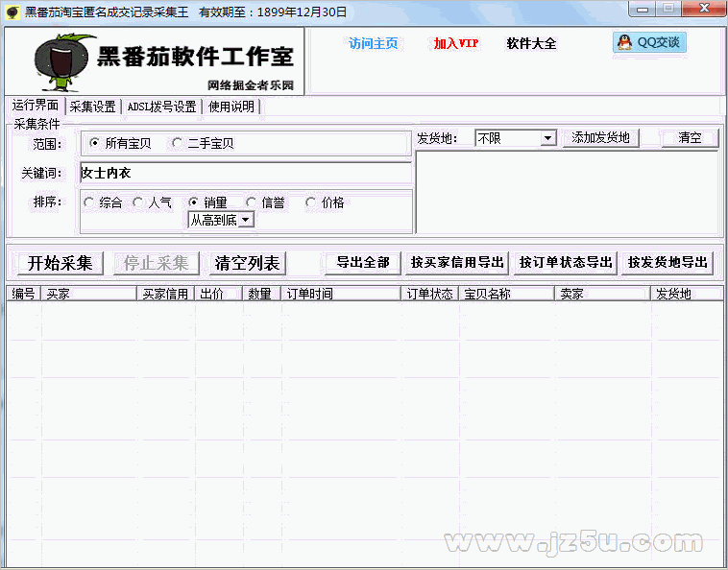Click the 清空列表 button
Viewport: 728px width, 570px height.
click(247, 264)
